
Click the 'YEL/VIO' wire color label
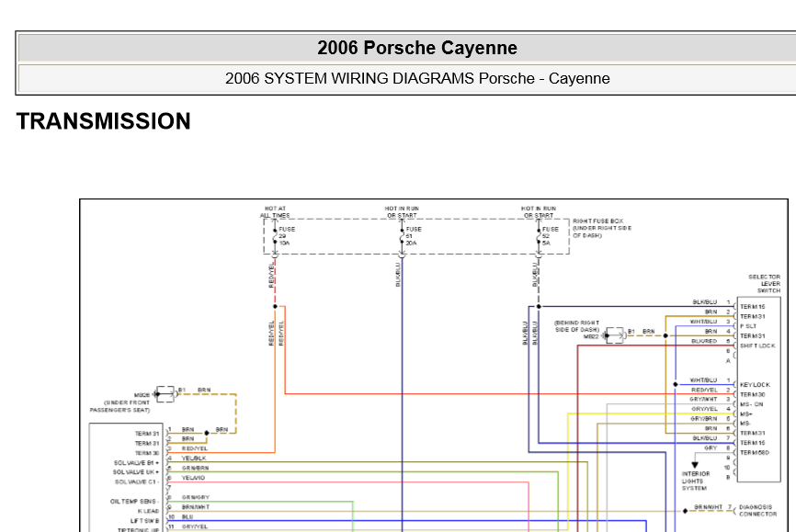193,478
